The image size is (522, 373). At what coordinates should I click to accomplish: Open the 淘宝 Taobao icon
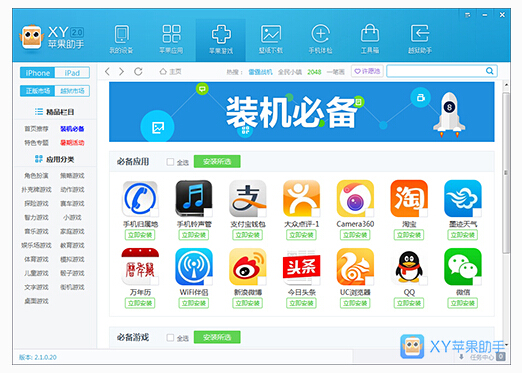(409, 199)
